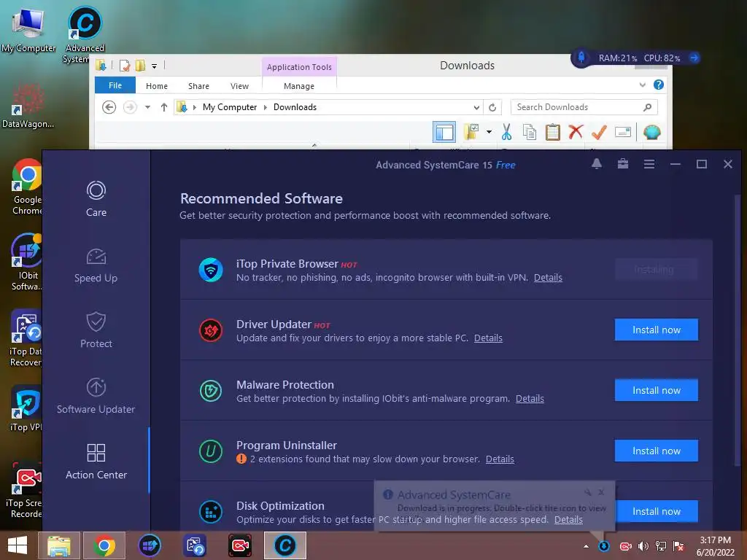Viewport: 747px width, 560px height.
Task: Click the globe shell icon in Downloads toolbar
Action: click(651, 132)
